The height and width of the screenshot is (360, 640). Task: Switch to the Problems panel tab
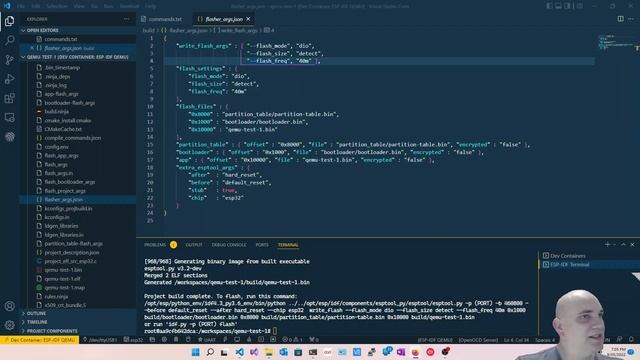[x=155, y=244]
